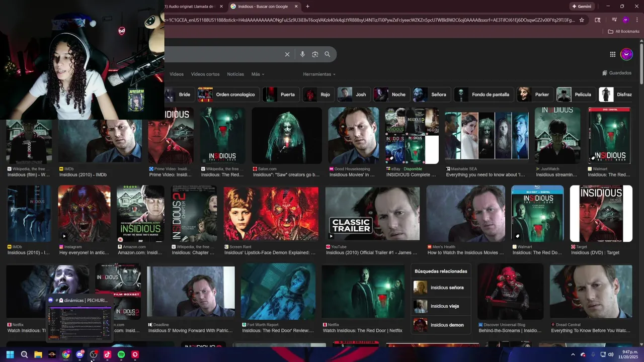Open the Noticias search tab
This screenshot has width=644, height=362.
point(235,74)
